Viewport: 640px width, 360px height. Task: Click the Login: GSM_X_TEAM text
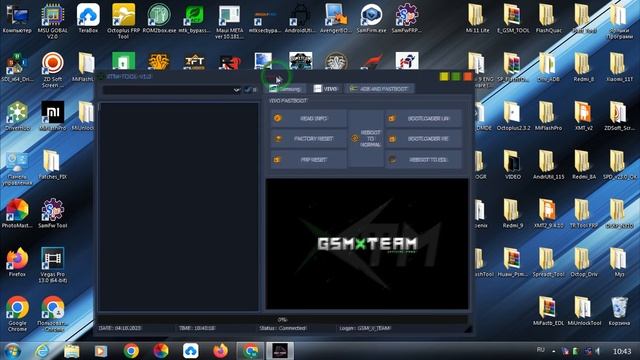click(365, 328)
